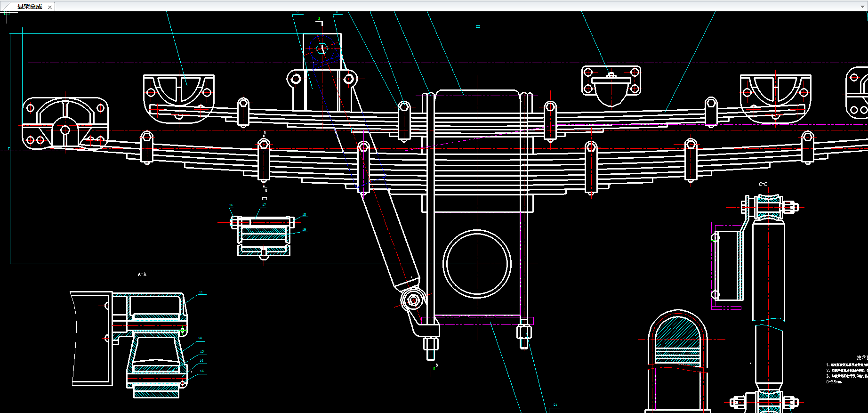Select the C-C section view label
The image size is (868, 413).
click(763, 184)
